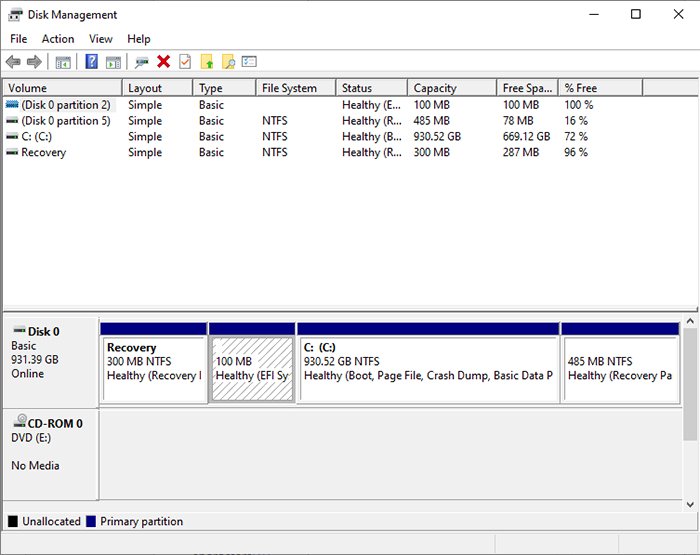Image resolution: width=700 pixels, height=555 pixels.
Task: Click the Forward arrow toolbar icon
Action: pos(34,62)
